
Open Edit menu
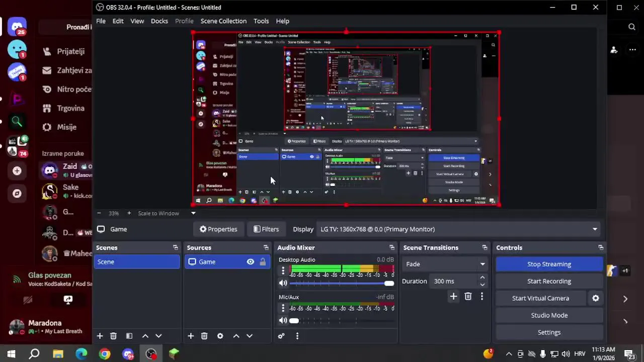118,21
